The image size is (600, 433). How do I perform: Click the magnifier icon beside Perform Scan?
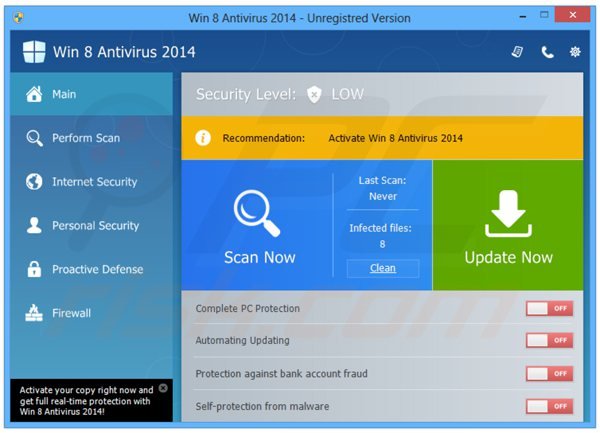click(34, 138)
